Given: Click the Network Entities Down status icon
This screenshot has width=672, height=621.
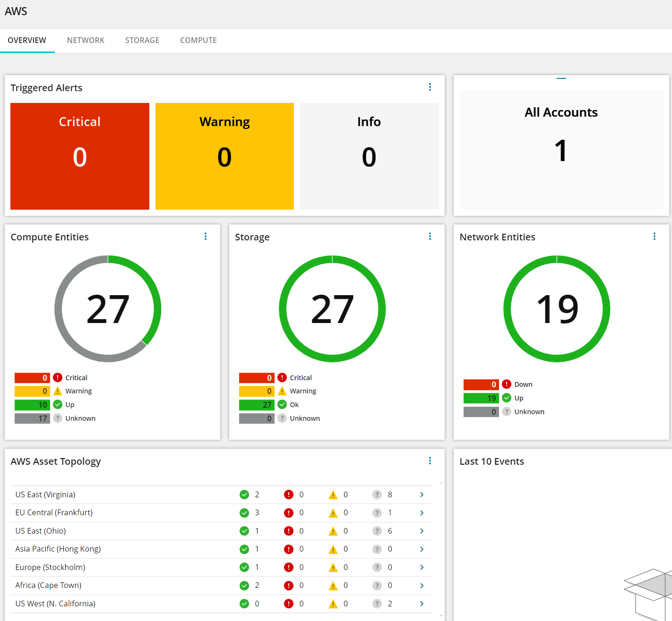Looking at the screenshot, I should click(507, 384).
